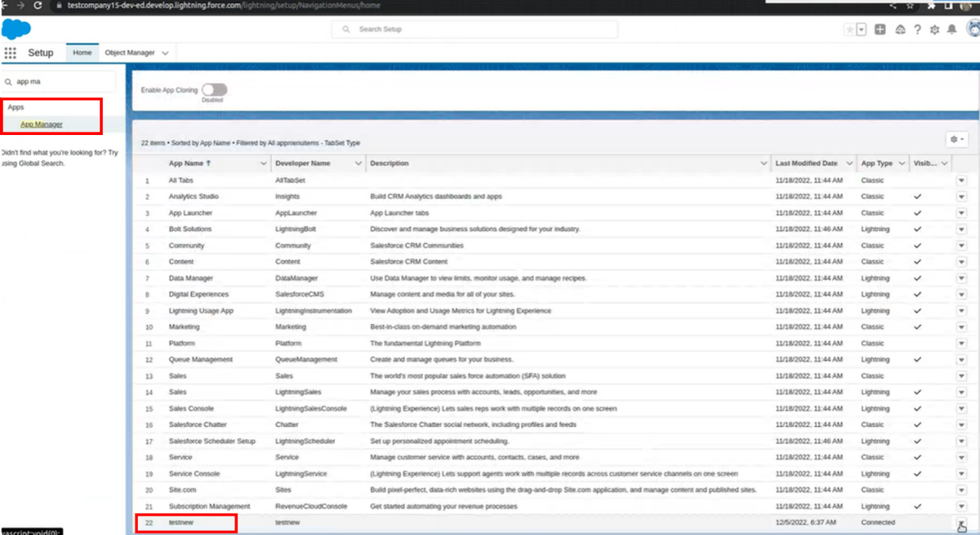The width and height of the screenshot is (980, 535).
Task: Switch to the Home tab
Action: pyautogui.click(x=82, y=53)
